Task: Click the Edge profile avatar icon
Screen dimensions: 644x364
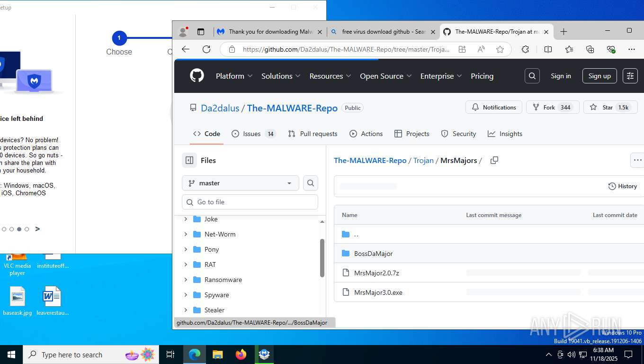Action: (x=183, y=32)
